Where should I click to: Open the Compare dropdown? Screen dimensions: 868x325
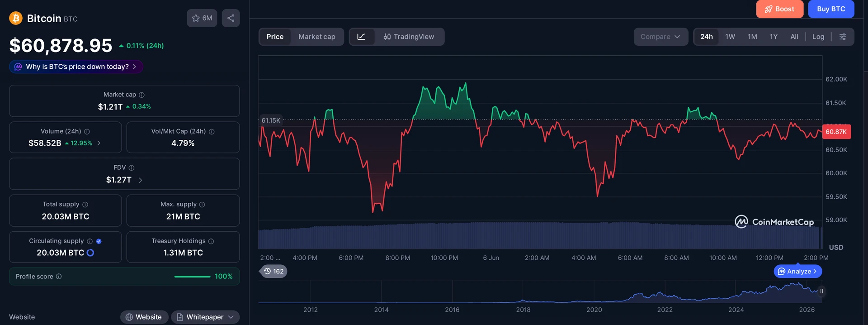[660, 37]
